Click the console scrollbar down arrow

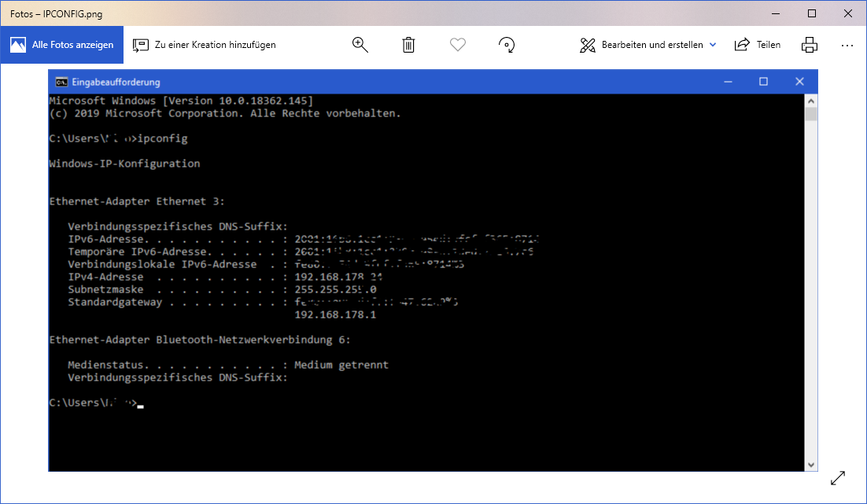click(810, 465)
